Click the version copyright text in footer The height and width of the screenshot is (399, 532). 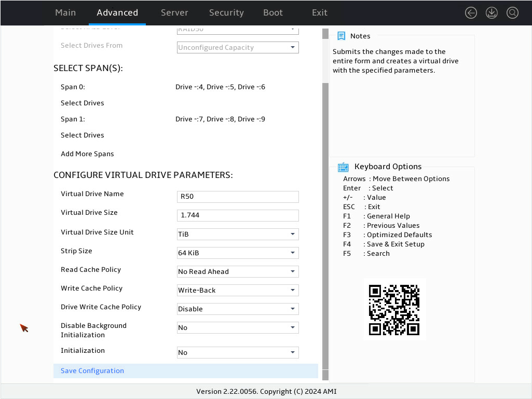[266, 392]
